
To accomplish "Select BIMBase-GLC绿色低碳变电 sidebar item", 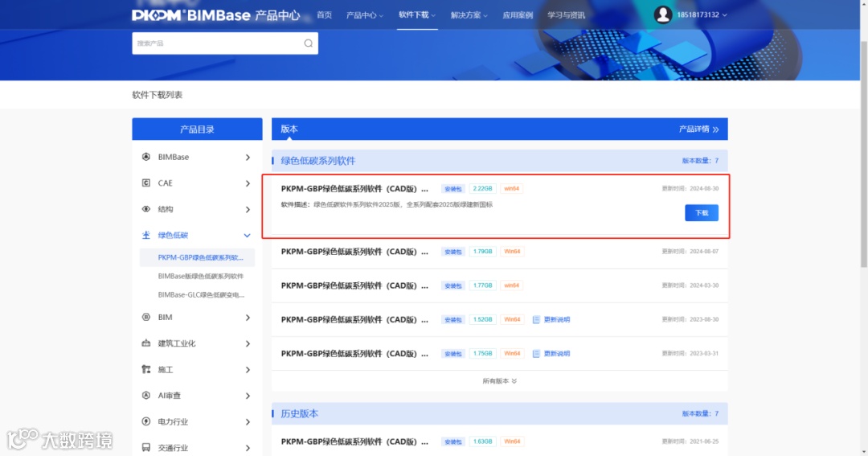I will (201, 295).
